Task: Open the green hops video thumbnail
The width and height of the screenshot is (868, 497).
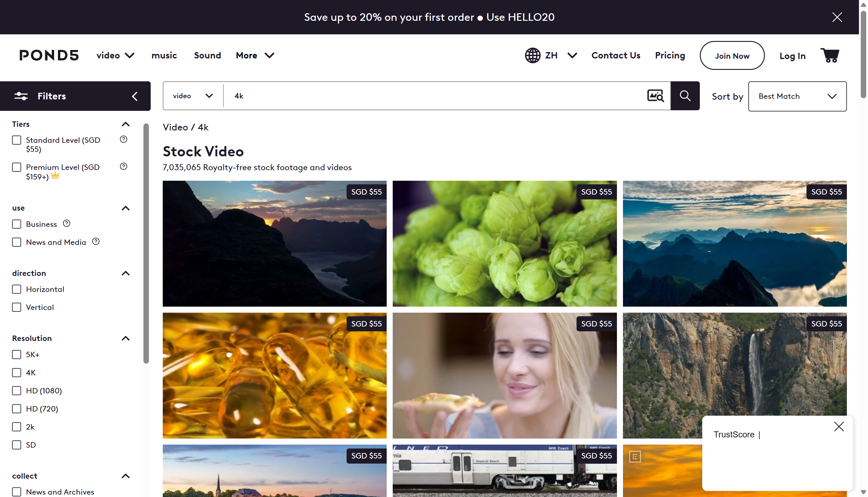Action: 504,244
